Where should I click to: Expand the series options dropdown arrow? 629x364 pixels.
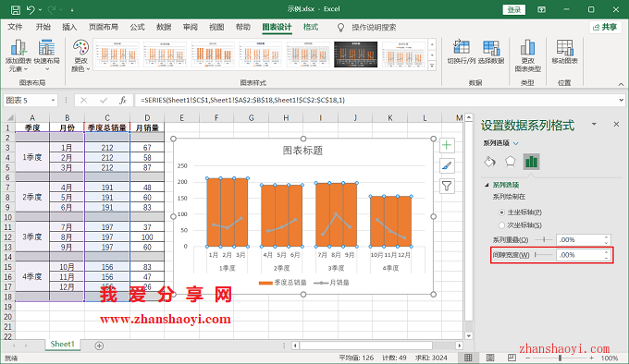[516, 143]
